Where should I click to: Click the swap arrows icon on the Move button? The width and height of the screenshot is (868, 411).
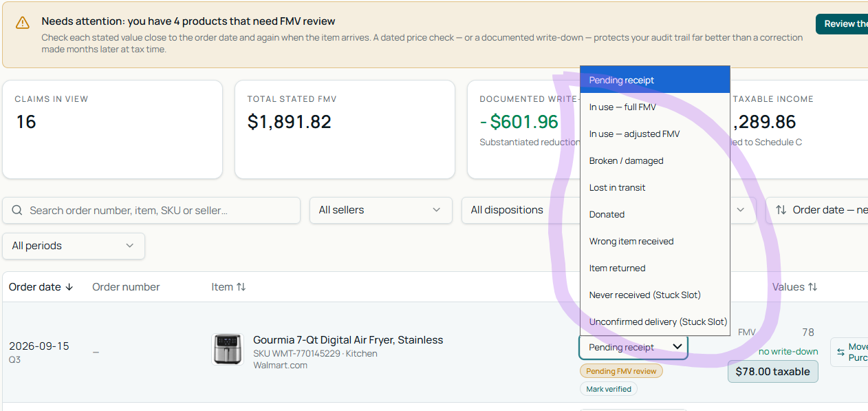[840, 352]
